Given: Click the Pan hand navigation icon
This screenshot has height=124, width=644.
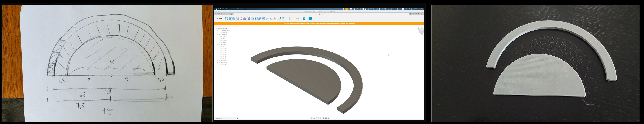Looking at the screenshot, I should pyautogui.click(x=316, y=118).
